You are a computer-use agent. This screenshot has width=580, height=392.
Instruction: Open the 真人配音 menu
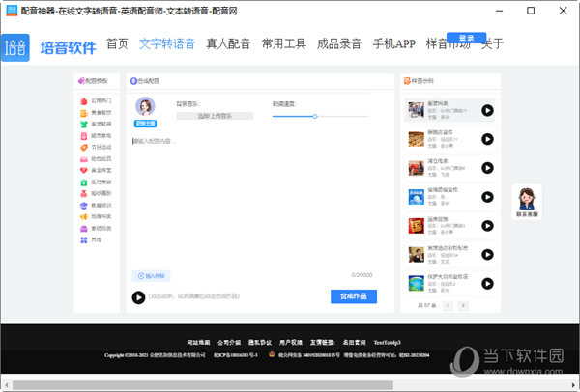228,43
